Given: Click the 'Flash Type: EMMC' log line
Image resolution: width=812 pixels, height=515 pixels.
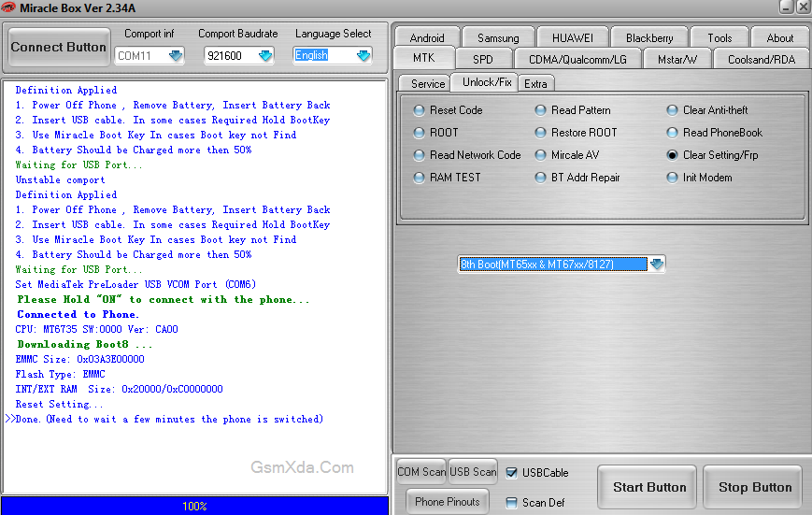Looking at the screenshot, I should click(60, 374).
